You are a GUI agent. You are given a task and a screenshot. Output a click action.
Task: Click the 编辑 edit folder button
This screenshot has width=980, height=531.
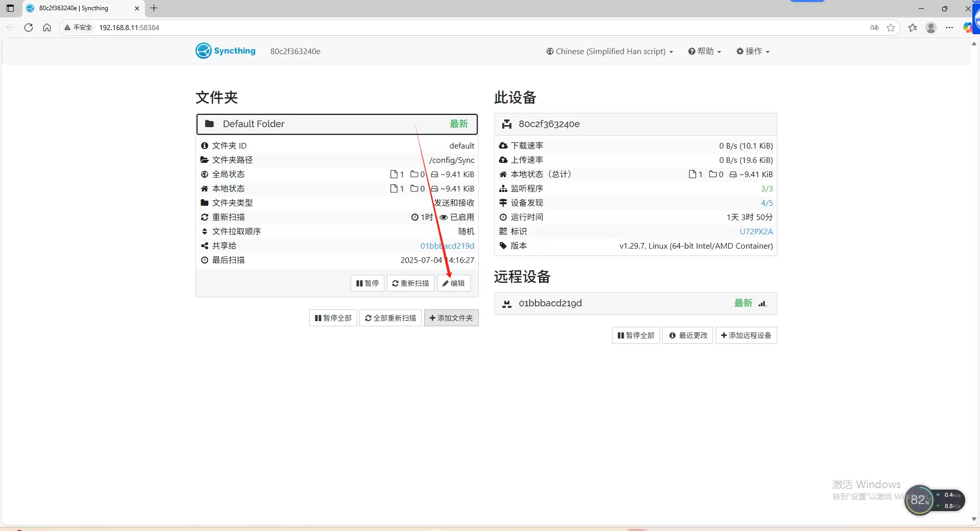pyautogui.click(x=453, y=283)
